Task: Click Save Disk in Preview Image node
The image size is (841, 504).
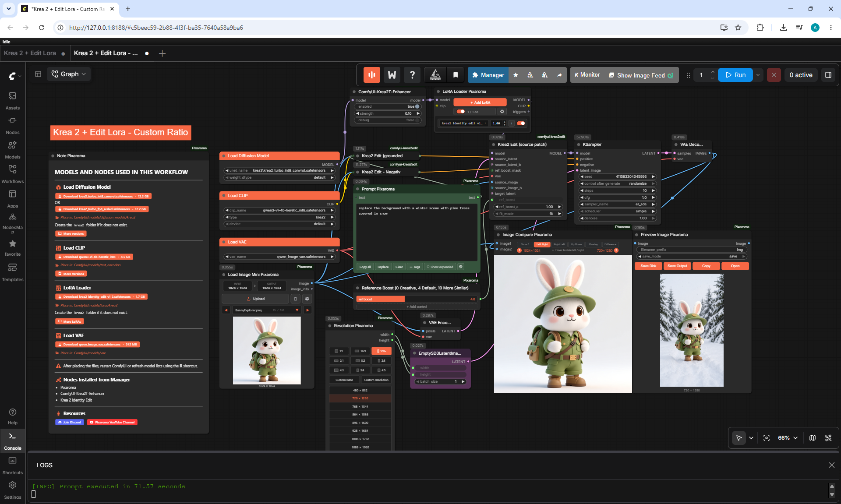Action: (x=648, y=266)
